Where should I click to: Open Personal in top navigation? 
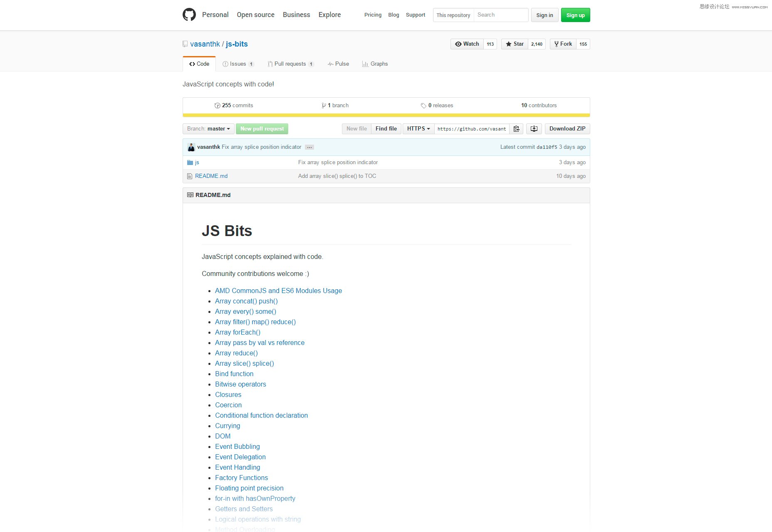point(215,15)
